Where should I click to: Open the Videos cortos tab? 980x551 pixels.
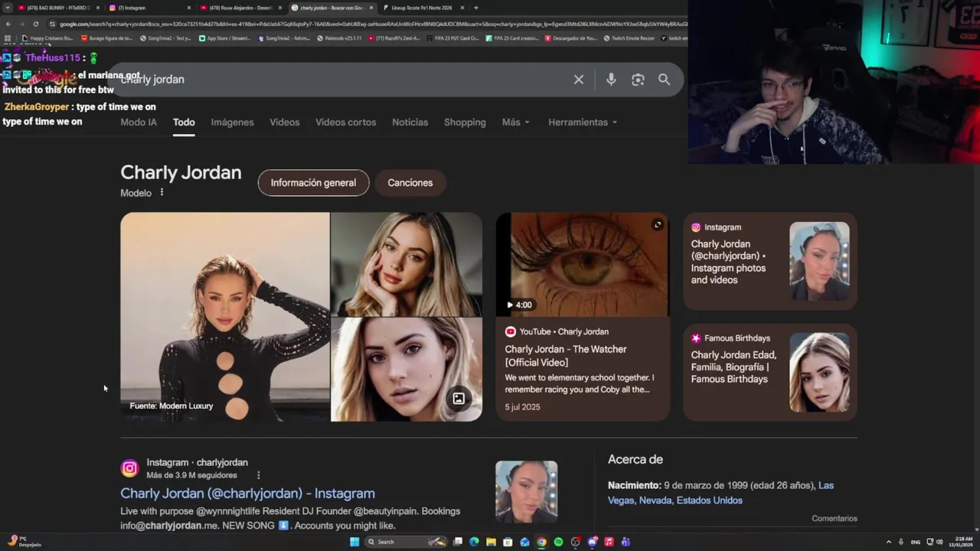tap(345, 122)
